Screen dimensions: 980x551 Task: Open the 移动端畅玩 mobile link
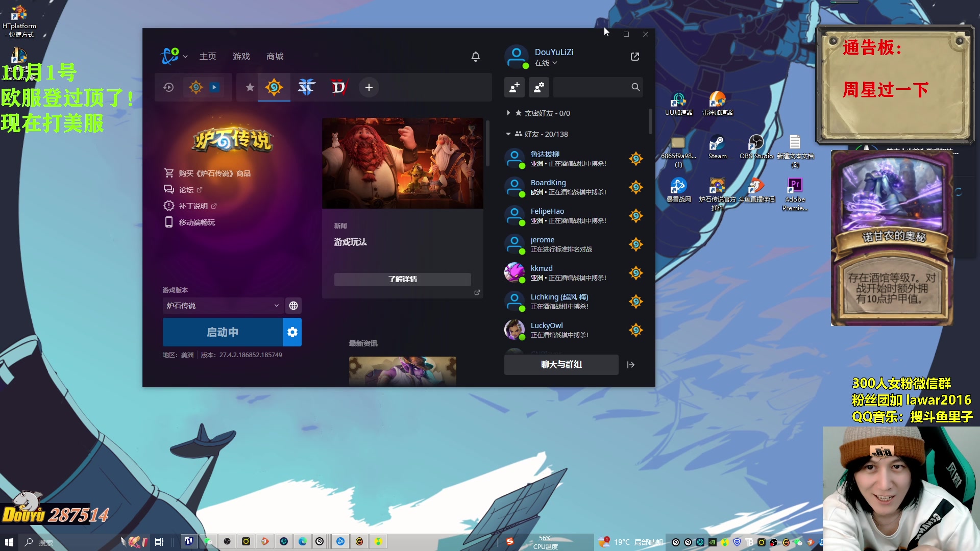(189, 222)
